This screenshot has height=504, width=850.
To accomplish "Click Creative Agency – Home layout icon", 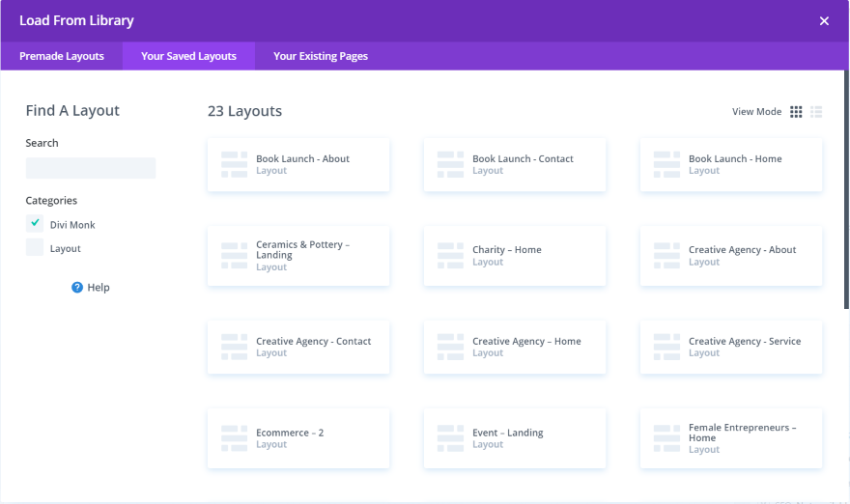I will (450, 347).
